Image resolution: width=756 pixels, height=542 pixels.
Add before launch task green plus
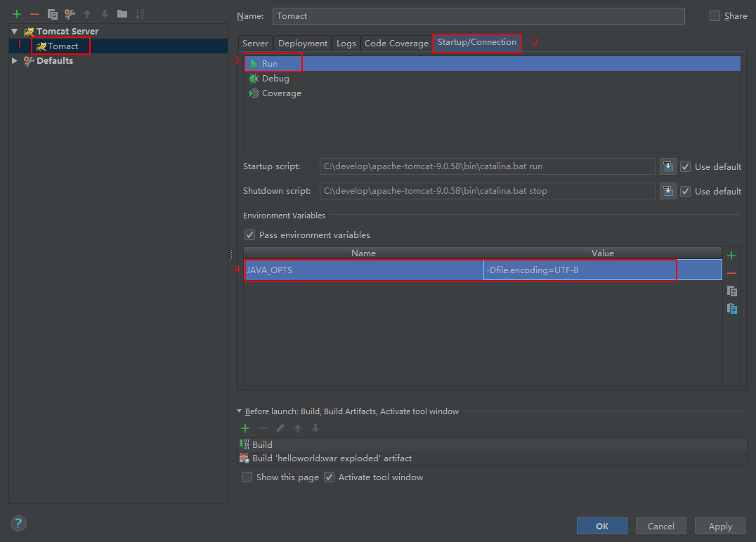pyautogui.click(x=245, y=428)
